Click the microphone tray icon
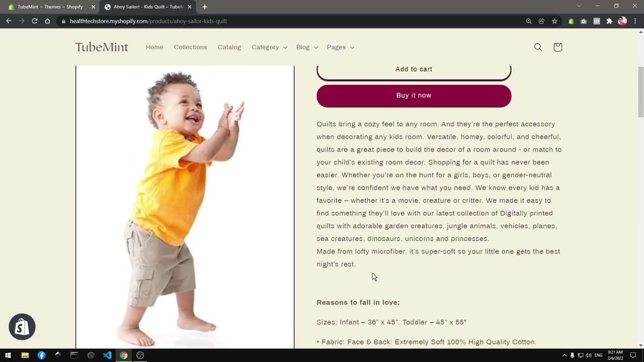Image resolution: width=644 pixels, height=362 pixels. [x=572, y=355]
